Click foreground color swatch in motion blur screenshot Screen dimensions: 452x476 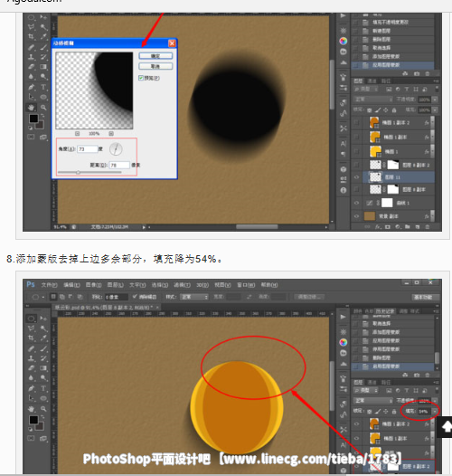pyautogui.click(x=33, y=119)
